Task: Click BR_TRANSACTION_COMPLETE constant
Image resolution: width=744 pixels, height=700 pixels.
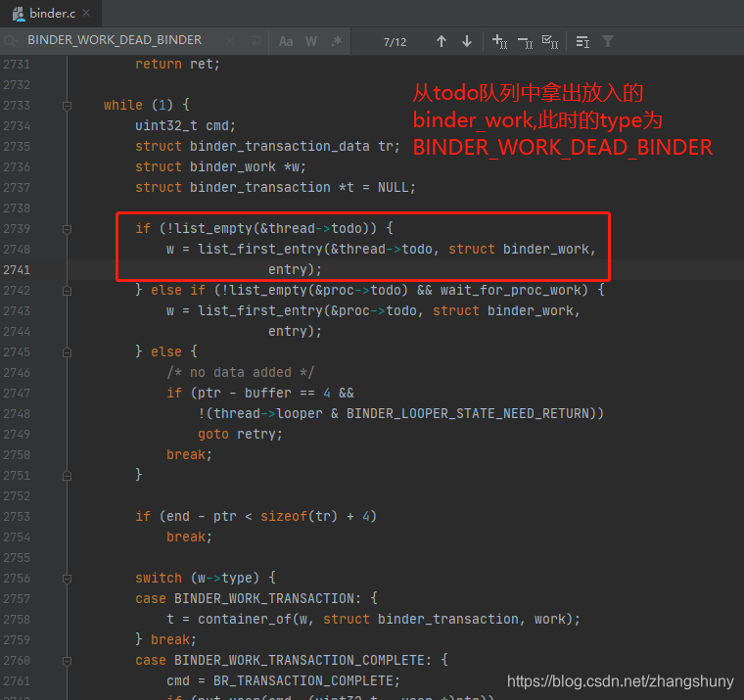Action: tap(302, 681)
